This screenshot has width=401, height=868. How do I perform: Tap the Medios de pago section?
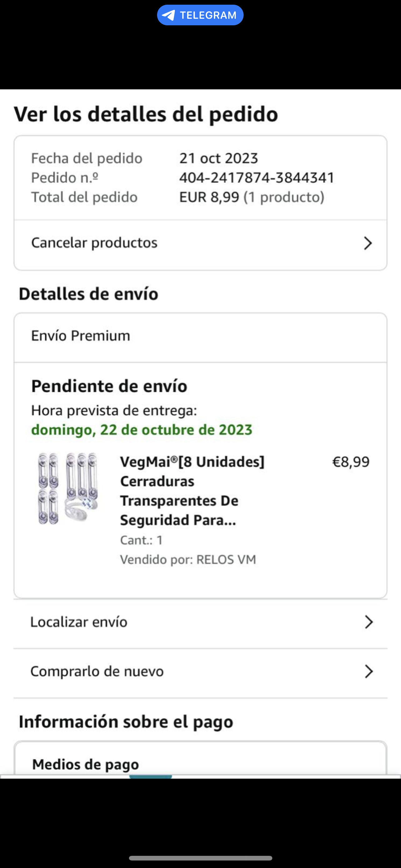[86, 764]
